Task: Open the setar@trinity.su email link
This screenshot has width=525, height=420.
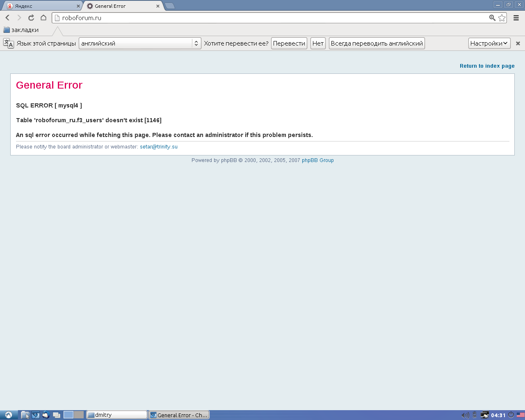Action: pos(159,147)
